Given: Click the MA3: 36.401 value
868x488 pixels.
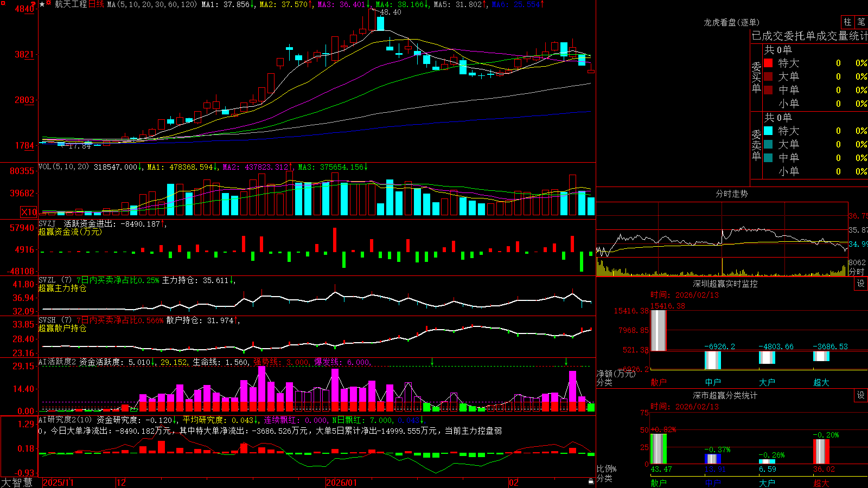Looking at the screenshot, I should click(342, 4).
